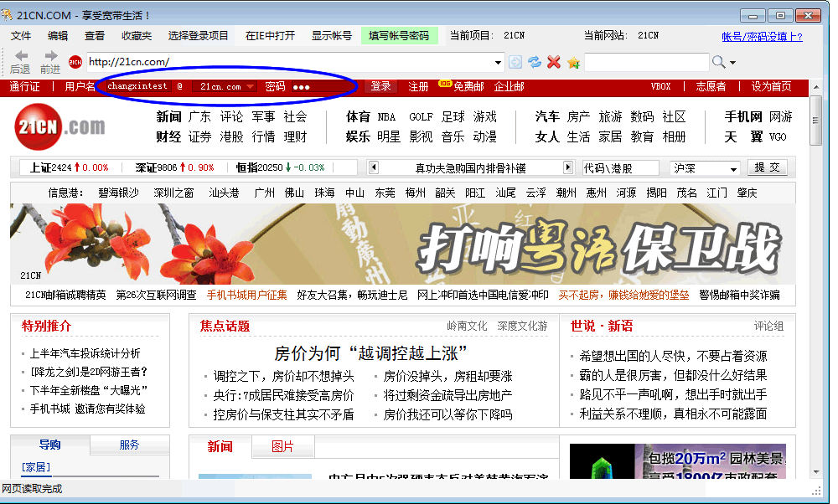Click the page scrollbar's down arrow
838x504 pixels.
point(815,472)
